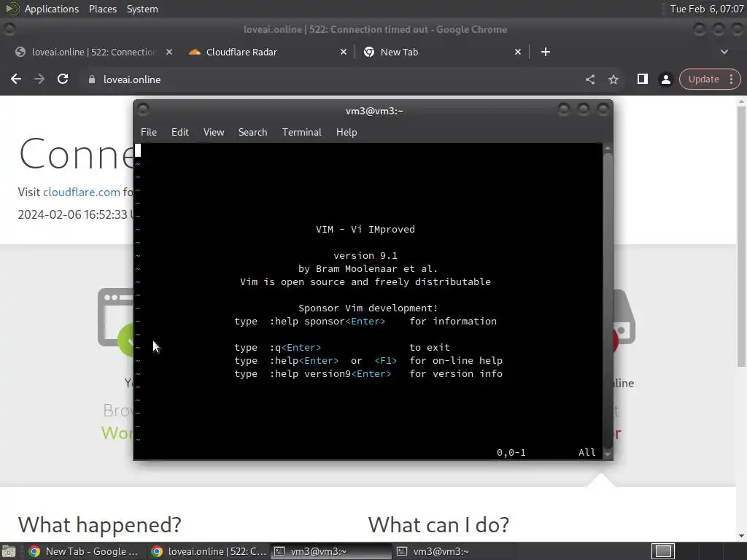Screen dimensions: 747x560
Task: Click the terminal scrollbar's down arrow
Action: tap(608, 454)
